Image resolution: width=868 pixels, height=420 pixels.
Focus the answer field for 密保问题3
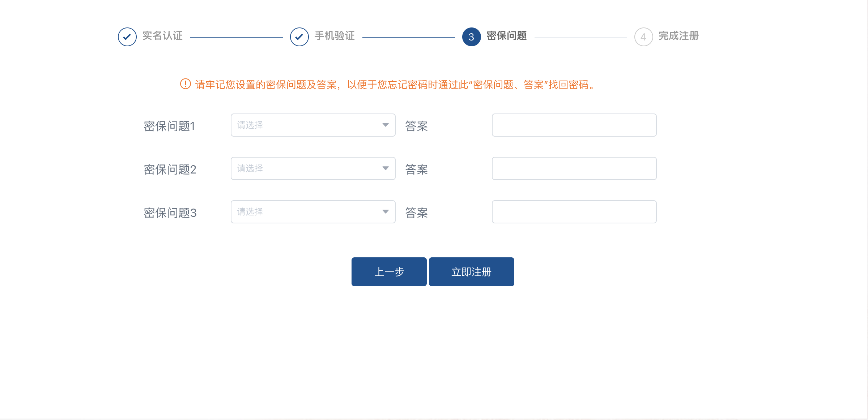(574, 212)
